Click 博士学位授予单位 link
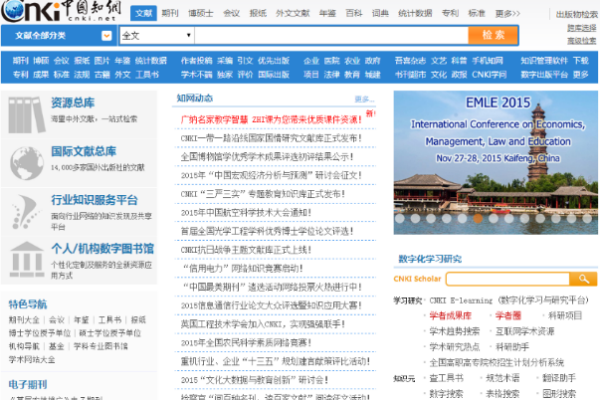 [40, 333]
